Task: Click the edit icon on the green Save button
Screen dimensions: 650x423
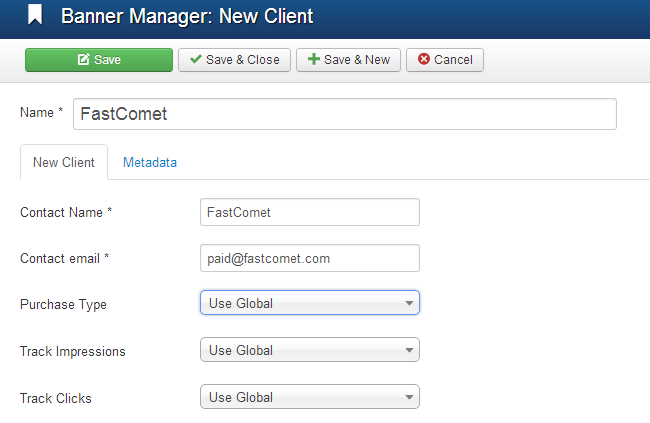Action: click(x=84, y=60)
